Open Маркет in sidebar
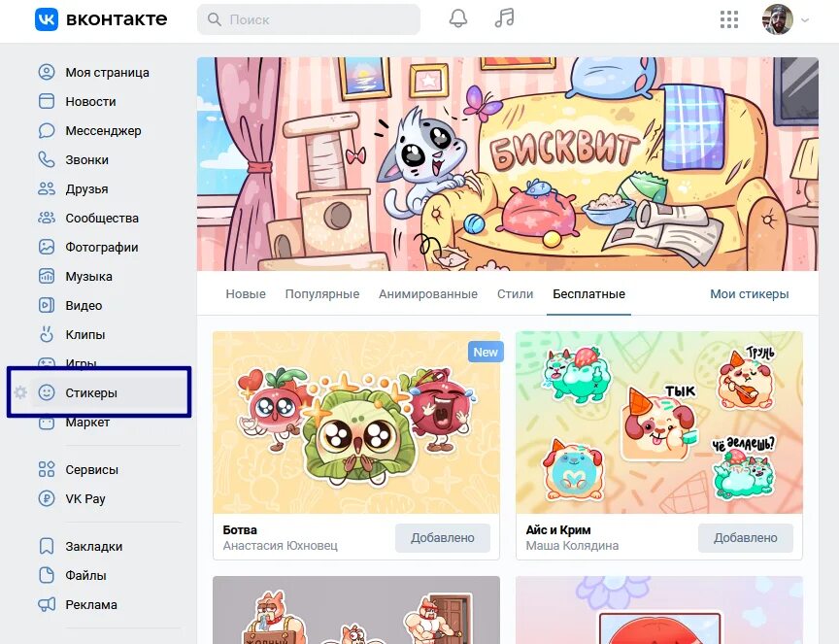The width and height of the screenshot is (839, 644). pos(87,423)
